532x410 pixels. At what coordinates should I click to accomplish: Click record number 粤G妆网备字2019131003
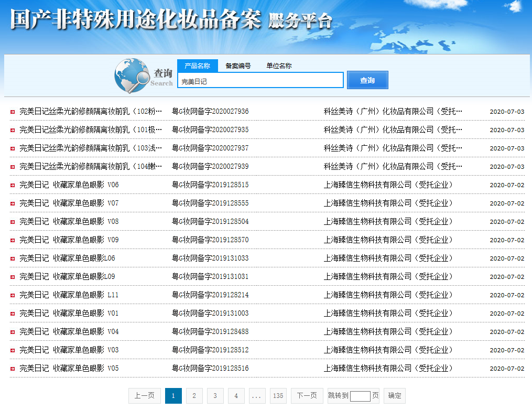[210, 313]
